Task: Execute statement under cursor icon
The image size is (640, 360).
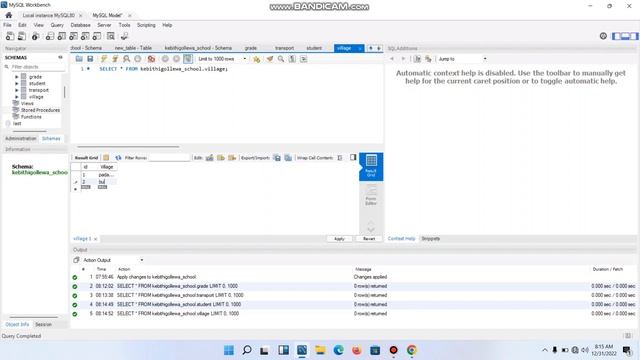Action: point(115,59)
